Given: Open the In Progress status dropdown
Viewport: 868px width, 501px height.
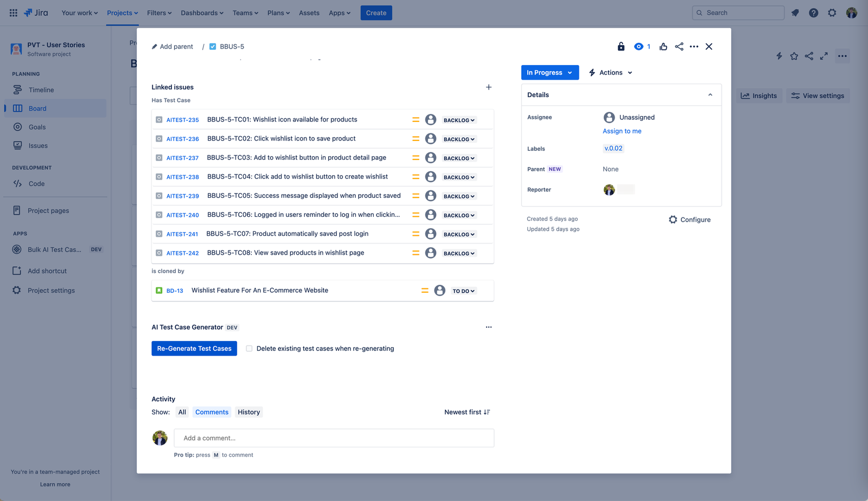Looking at the screenshot, I should pyautogui.click(x=550, y=72).
